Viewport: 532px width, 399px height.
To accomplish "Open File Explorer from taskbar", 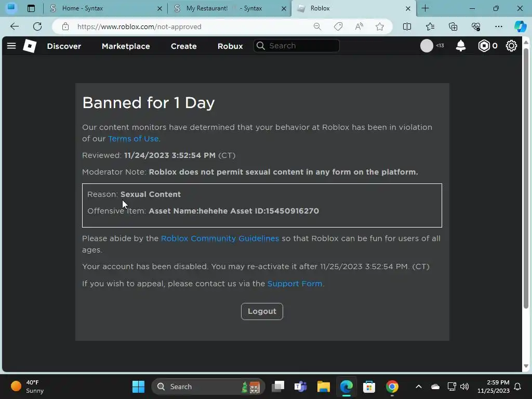I will pos(323,387).
